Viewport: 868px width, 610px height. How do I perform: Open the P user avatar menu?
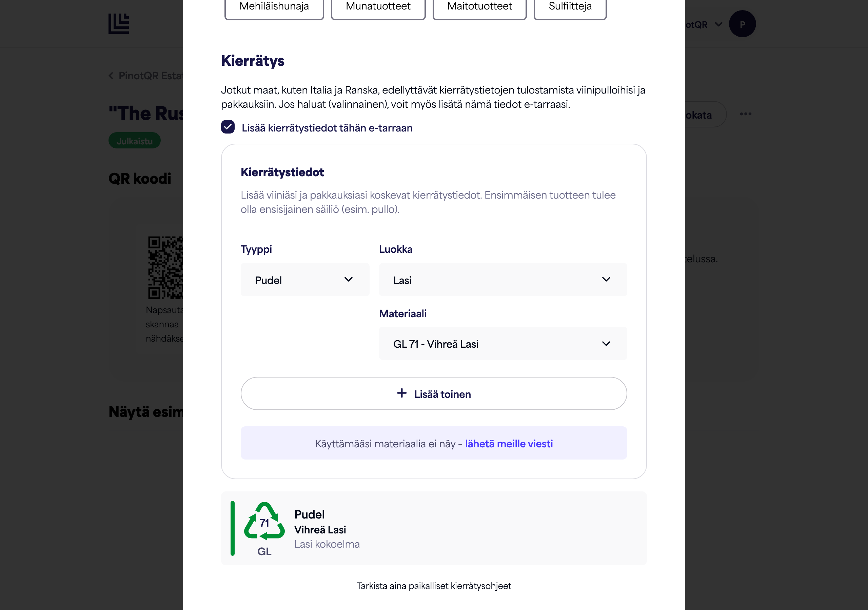coord(742,24)
